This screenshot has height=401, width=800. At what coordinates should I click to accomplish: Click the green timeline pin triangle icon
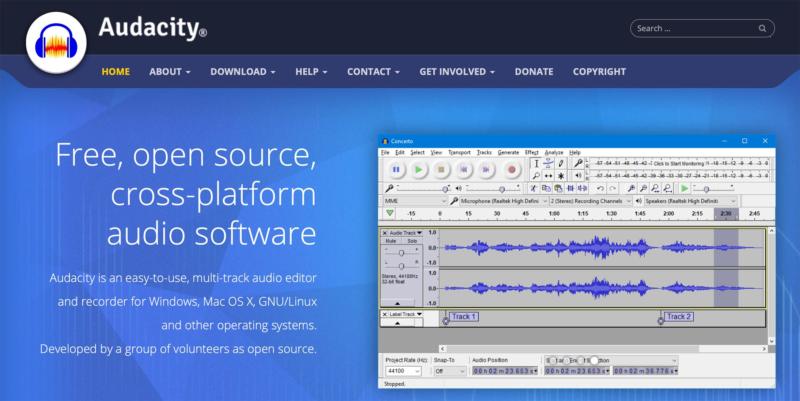click(390, 213)
